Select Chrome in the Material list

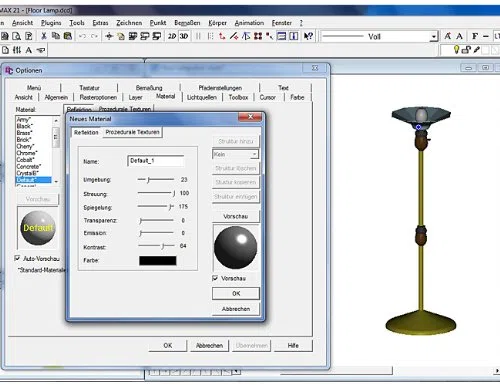[x=27, y=153]
